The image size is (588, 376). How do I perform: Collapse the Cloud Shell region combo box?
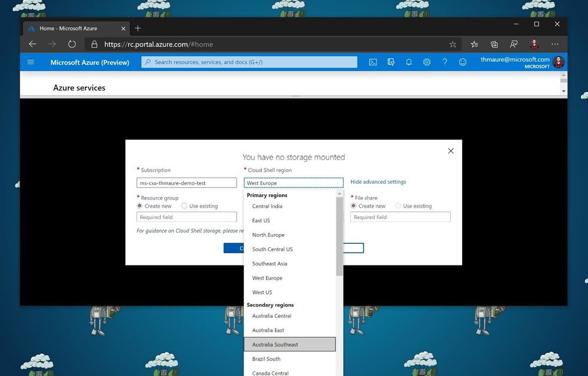click(x=294, y=183)
